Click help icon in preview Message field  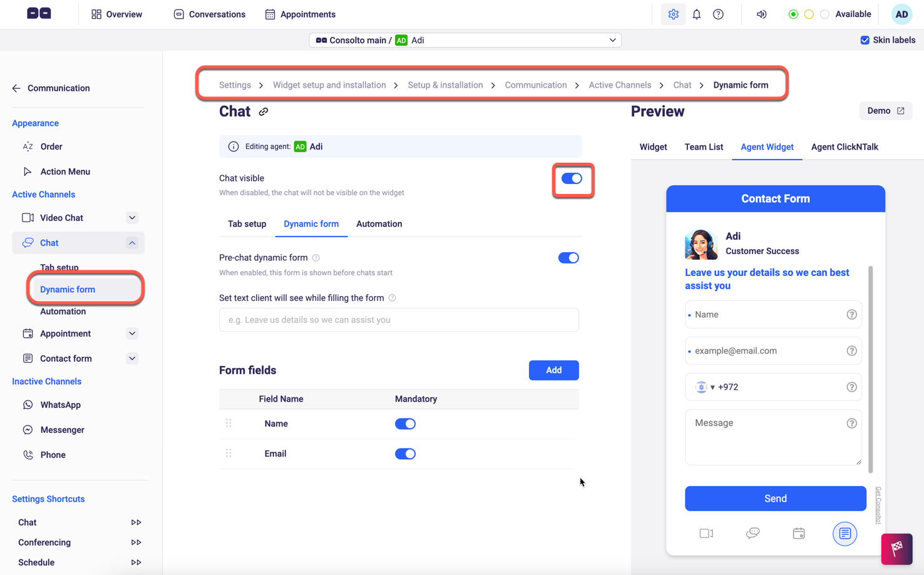[x=851, y=424]
